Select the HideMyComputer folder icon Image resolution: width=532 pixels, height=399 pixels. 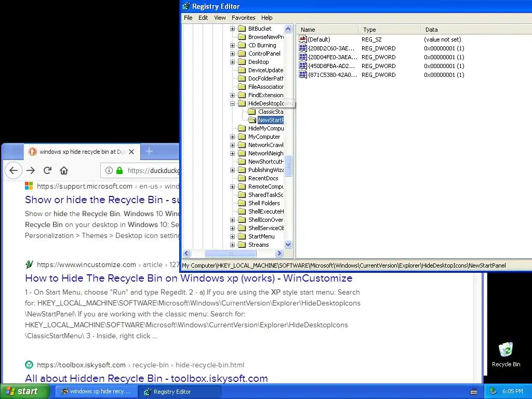(242, 128)
